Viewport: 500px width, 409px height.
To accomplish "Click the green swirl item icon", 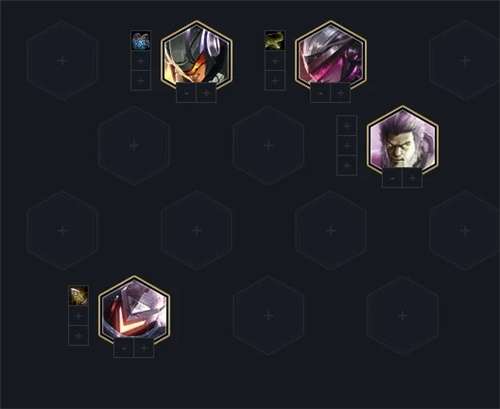I will point(275,40).
